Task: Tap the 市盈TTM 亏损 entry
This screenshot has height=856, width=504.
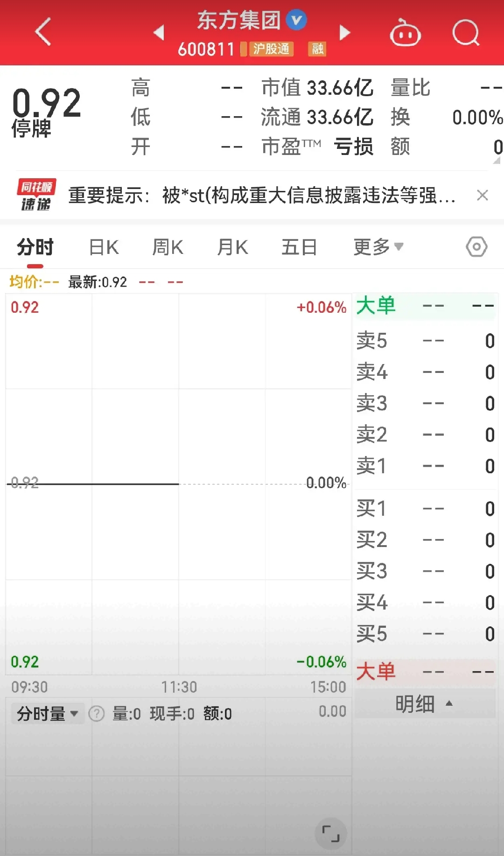Action: coord(317,147)
